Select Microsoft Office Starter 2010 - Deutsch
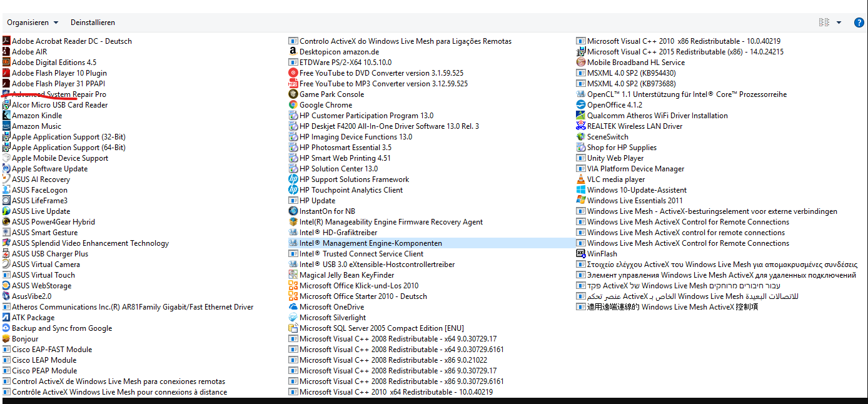Screen dimensions: 868x404 coord(358,296)
